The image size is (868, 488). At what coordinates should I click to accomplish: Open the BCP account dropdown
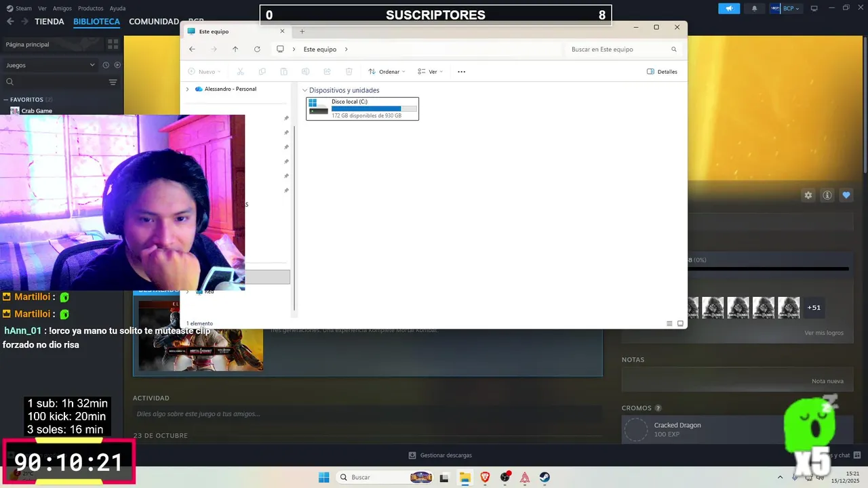tap(785, 8)
